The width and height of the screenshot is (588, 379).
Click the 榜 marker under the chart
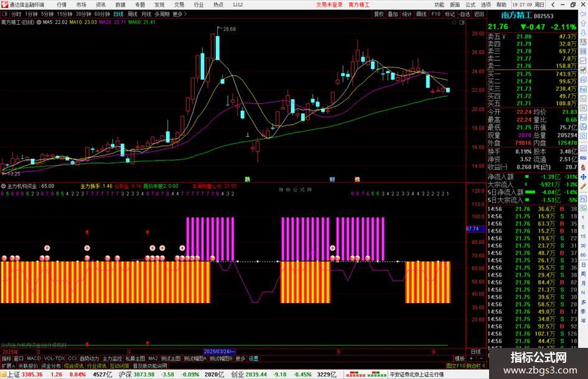pyautogui.click(x=357, y=179)
